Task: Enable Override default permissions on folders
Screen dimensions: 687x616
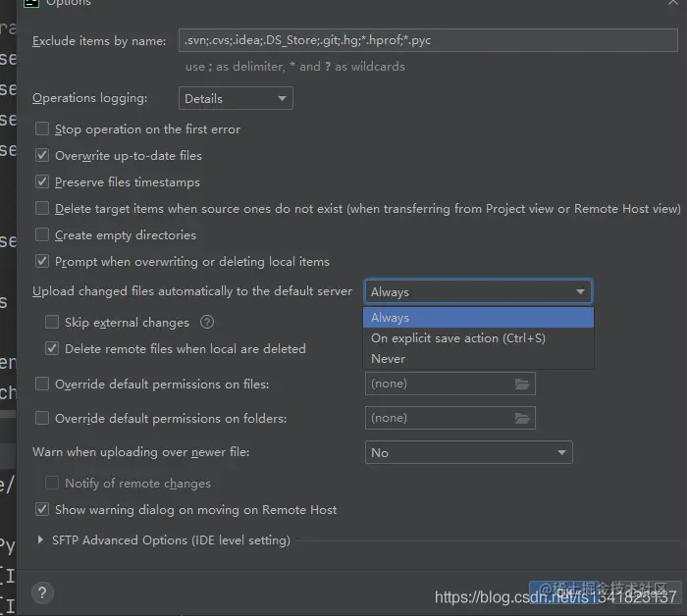Action: point(42,418)
